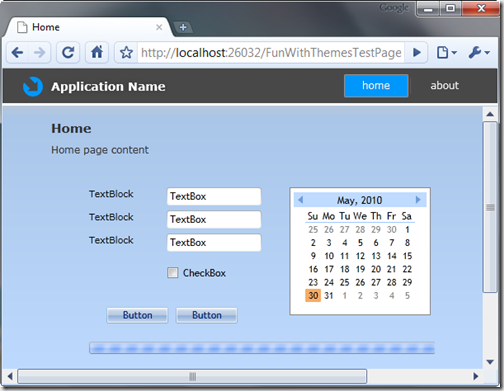Open the page menu icon
The height and width of the screenshot is (391, 504).
click(x=447, y=52)
